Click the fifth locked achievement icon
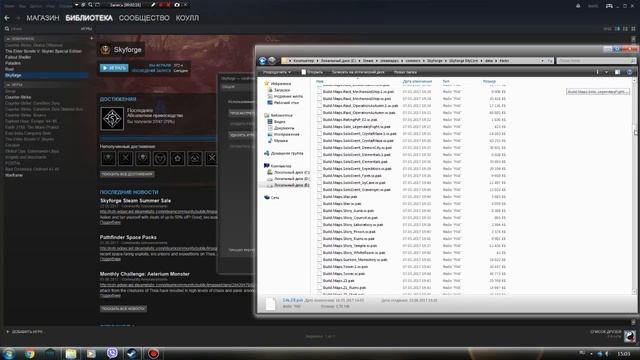This screenshot has width=640, height=360. [177, 158]
